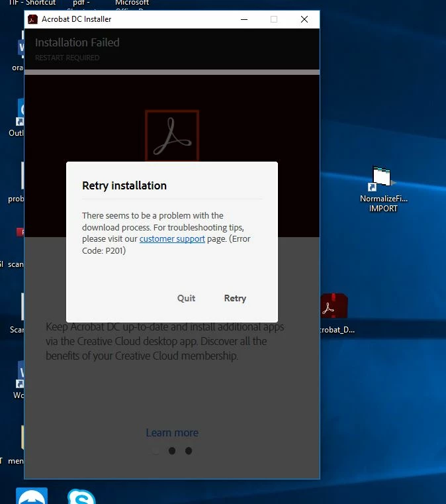Select the first carousel page dot
Image resolution: width=446 pixels, height=504 pixels.
pos(156,450)
